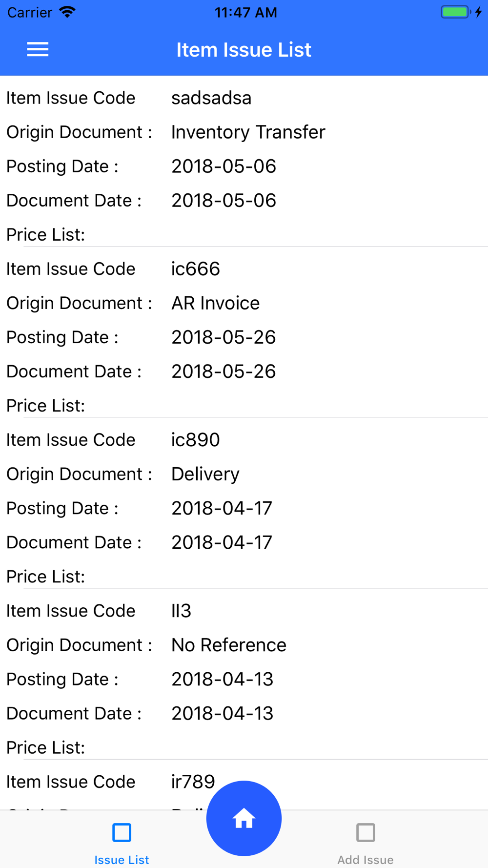Tap the No Reference origin document
Screen dimensions: 488x868
tap(229, 645)
